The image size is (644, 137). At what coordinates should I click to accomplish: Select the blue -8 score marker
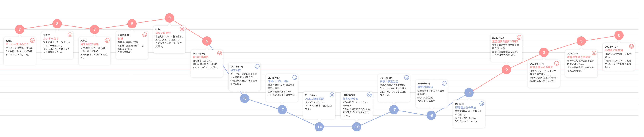(x=431, y=116)
